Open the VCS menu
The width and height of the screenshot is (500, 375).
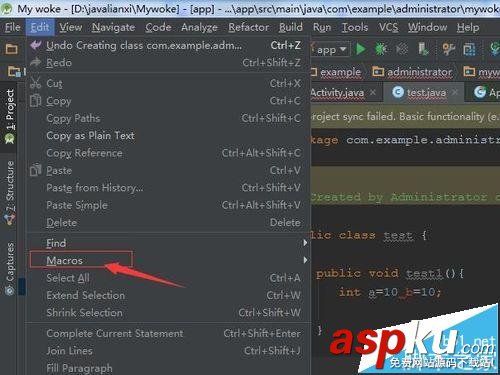pos(388,27)
